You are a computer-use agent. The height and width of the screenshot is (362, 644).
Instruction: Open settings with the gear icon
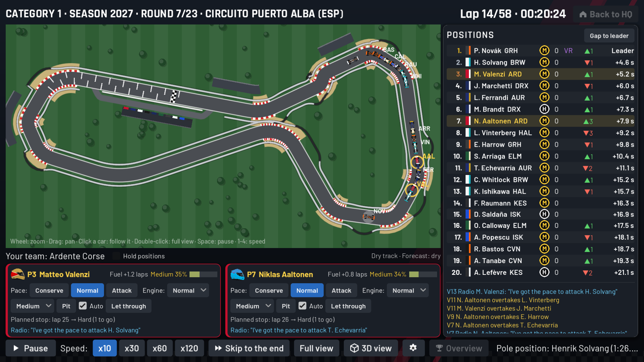click(413, 348)
